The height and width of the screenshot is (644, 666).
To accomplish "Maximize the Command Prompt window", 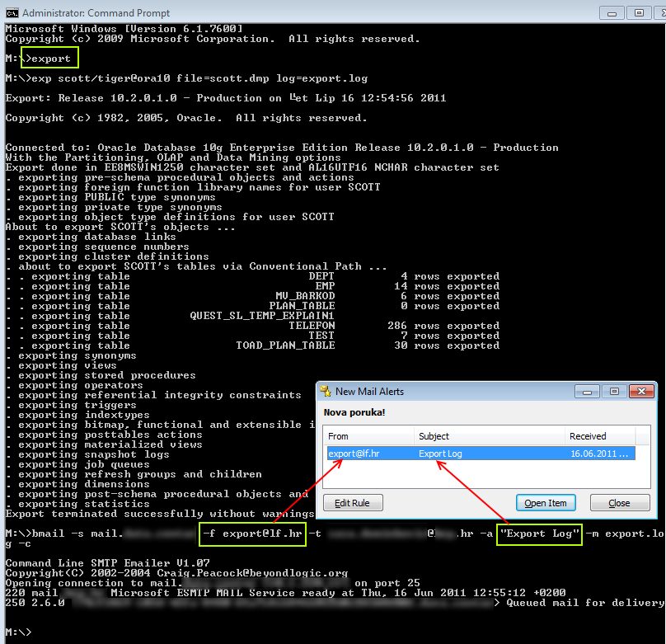I will (639, 13).
